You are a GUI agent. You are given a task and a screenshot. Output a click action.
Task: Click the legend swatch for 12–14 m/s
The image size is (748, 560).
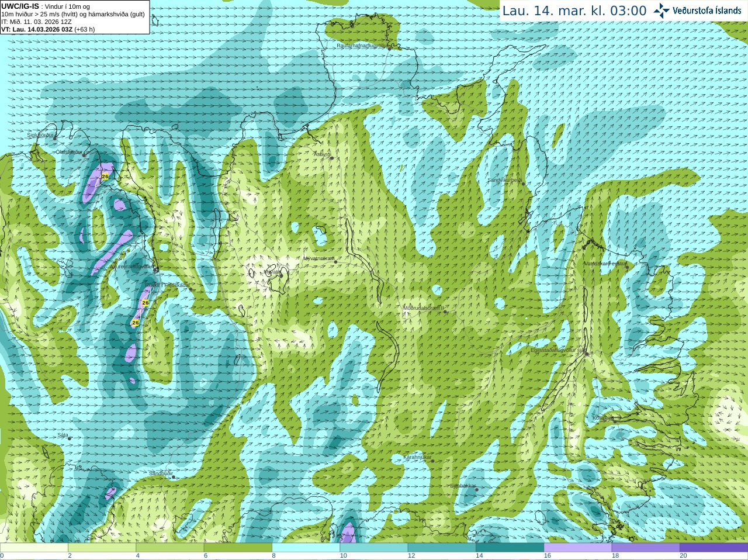click(442, 548)
